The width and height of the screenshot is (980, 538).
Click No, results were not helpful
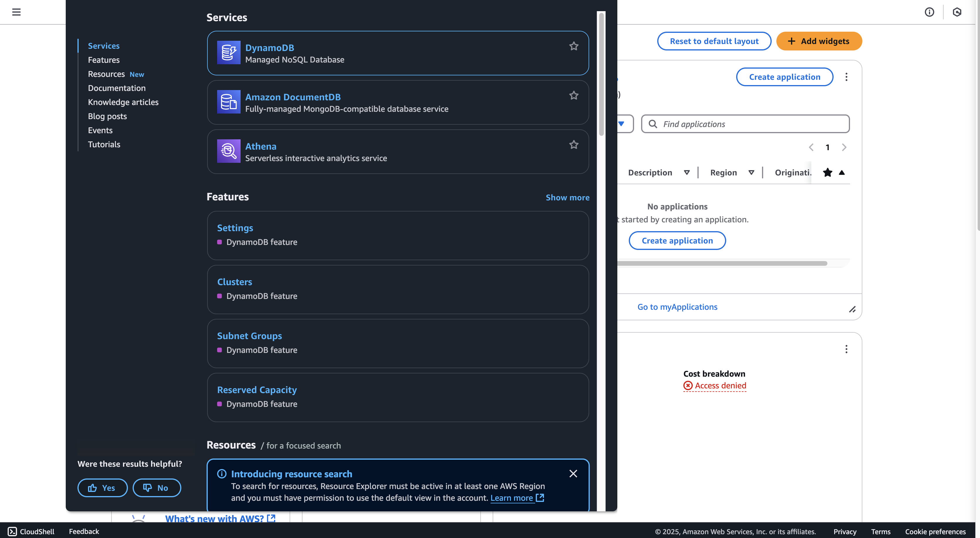click(x=157, y=488)
